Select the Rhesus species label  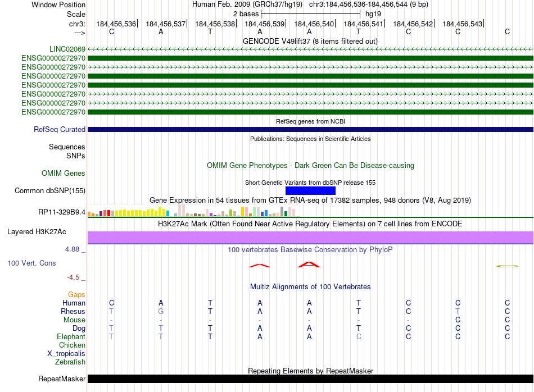(x=73, y=312)
